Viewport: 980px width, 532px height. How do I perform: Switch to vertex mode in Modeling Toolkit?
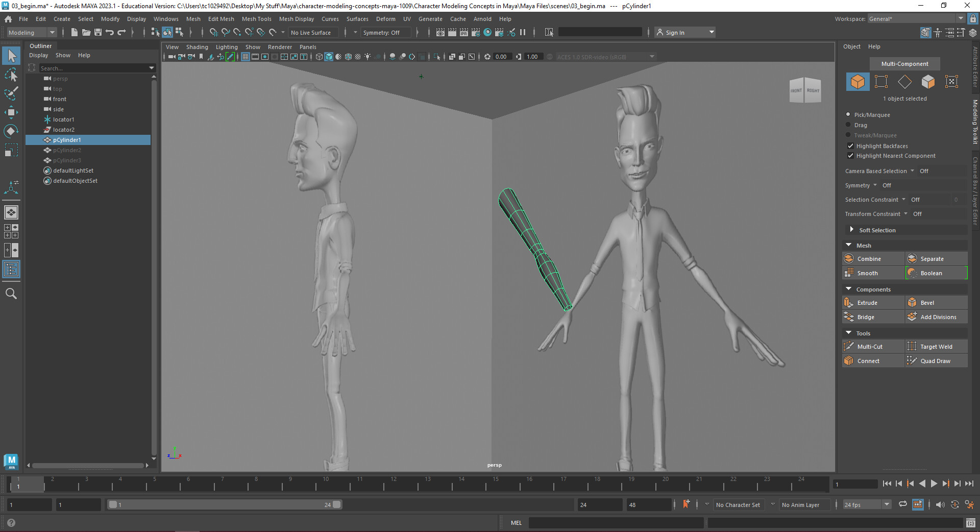[881, 82]
